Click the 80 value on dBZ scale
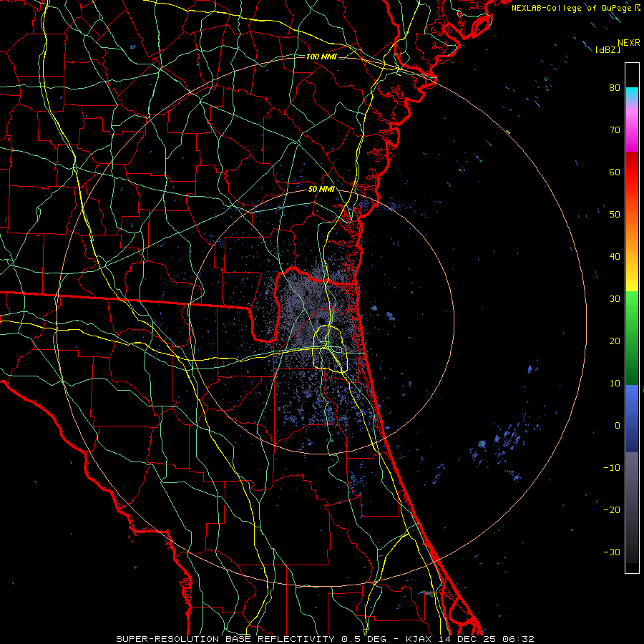 615,88
